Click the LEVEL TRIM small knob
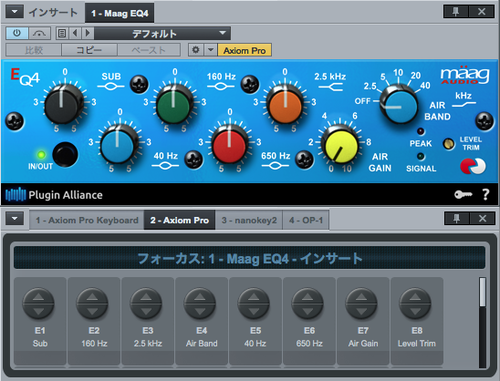The width and height of the screenshot is (500, 381). click(449, 144)
